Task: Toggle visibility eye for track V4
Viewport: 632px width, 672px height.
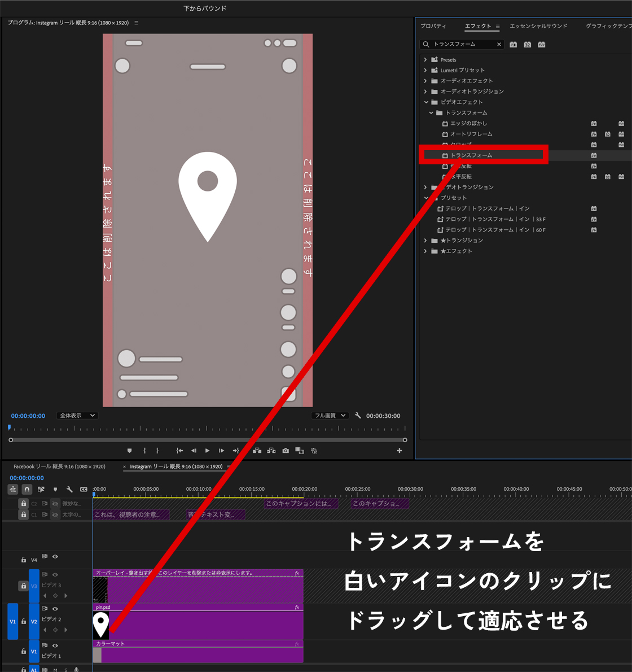Action: [x=55, y=557]
